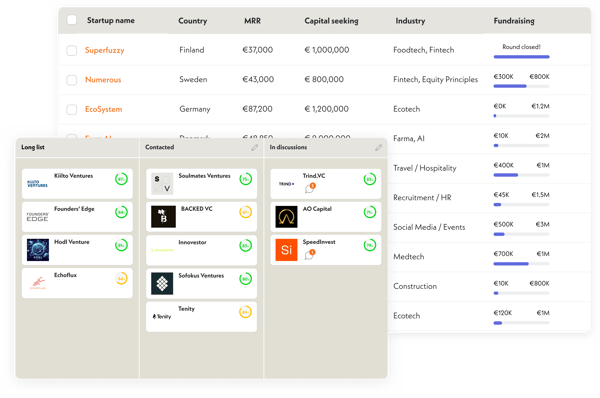
Task: Tick the select-all checkbox in table header
Action: click(72, 20)
